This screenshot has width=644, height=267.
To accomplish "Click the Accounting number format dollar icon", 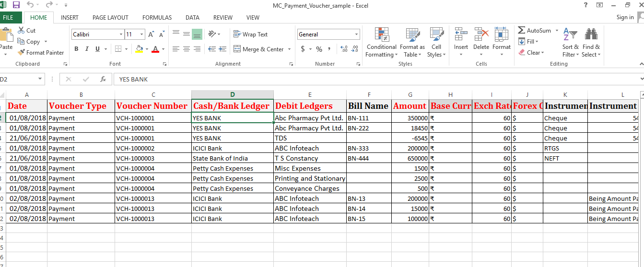I will 303,49.
